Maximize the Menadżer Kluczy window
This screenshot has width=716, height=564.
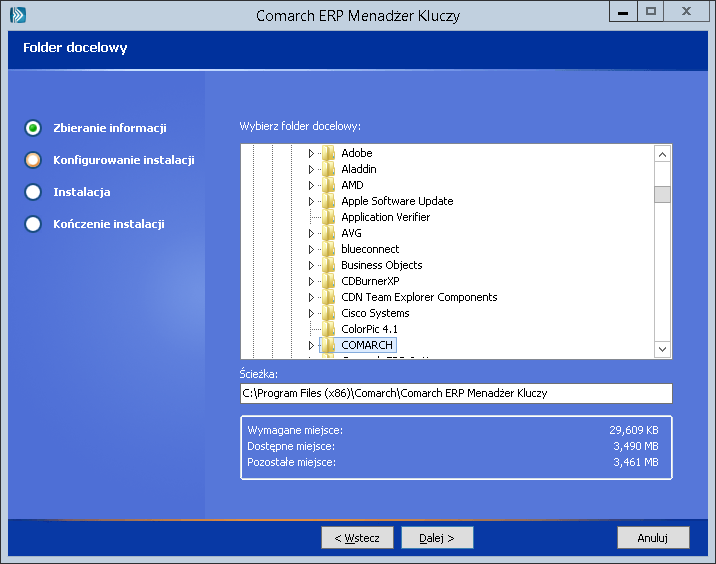[651, 12]
